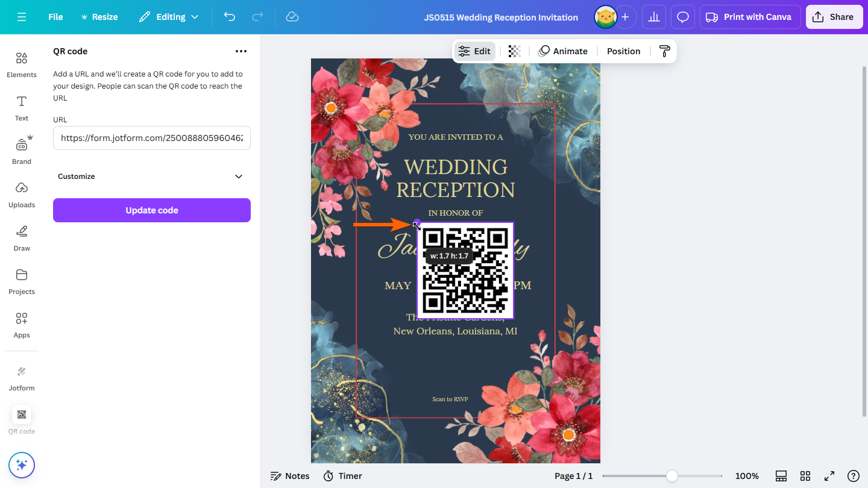Open the comments speech bubble

683,17
